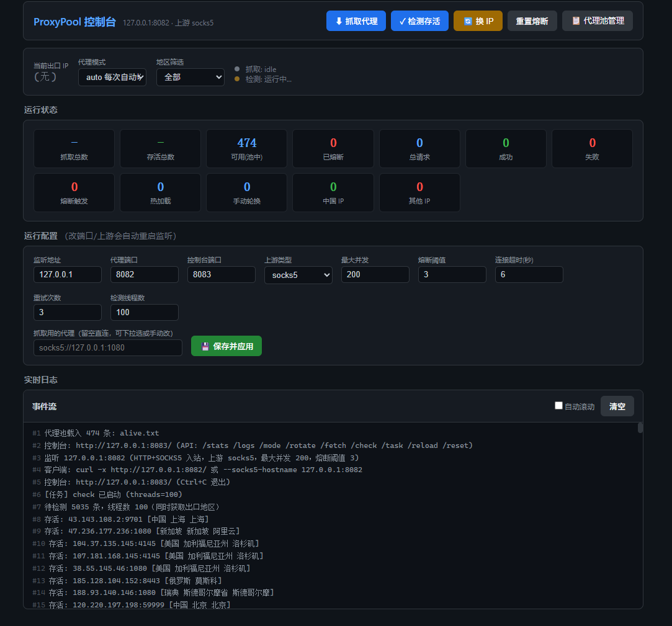Click log line #1 代理池载入 474 条
Image resolution: width=672 pixels, height=626 pixels.
click(96, 433)
